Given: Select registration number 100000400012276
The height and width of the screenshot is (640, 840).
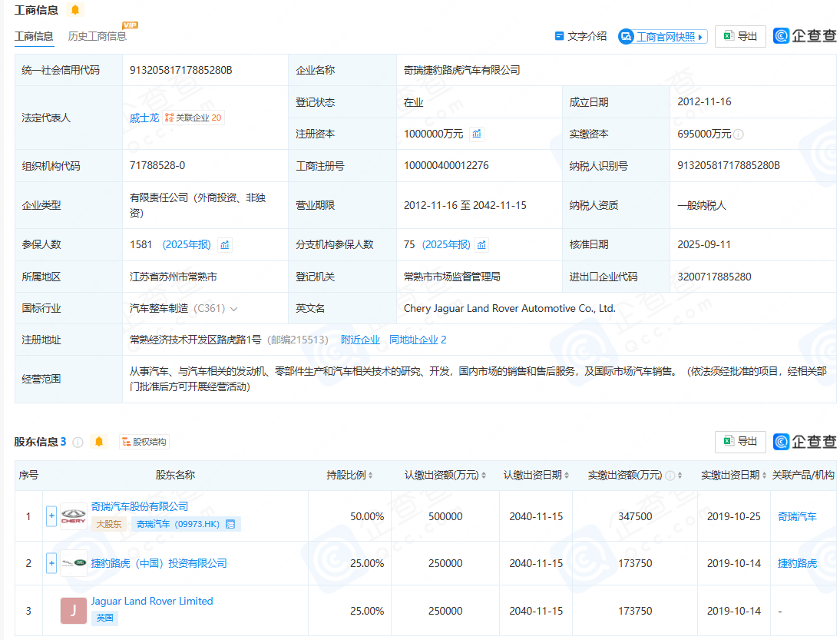Looking at the screenshot, I should pos(446,166).
